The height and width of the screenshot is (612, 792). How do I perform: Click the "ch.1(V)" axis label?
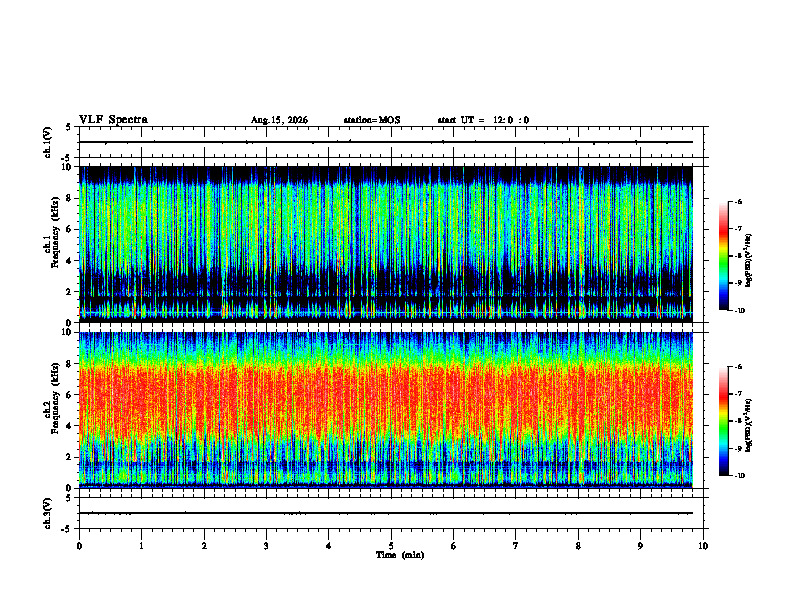[48, 142]
